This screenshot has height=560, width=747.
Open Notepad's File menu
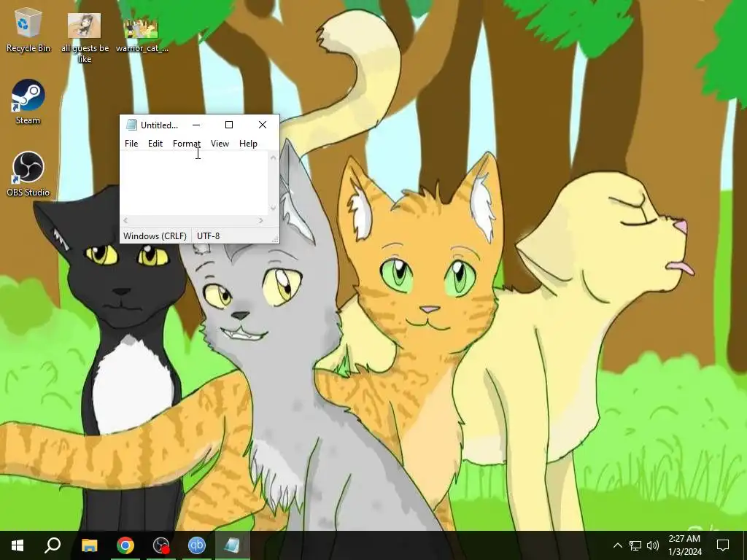pos(131,144)
